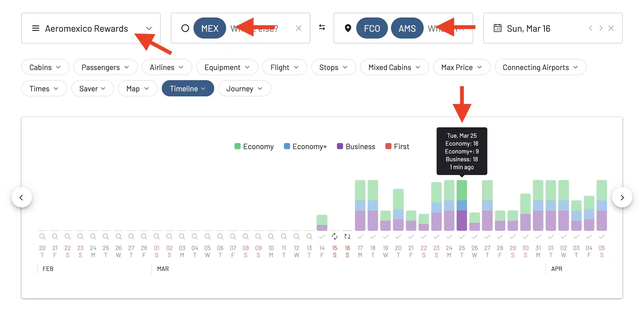This screenshot has width=644, height=313.
Task: Click the calendar icon in date field
Action: pos(497,28)
